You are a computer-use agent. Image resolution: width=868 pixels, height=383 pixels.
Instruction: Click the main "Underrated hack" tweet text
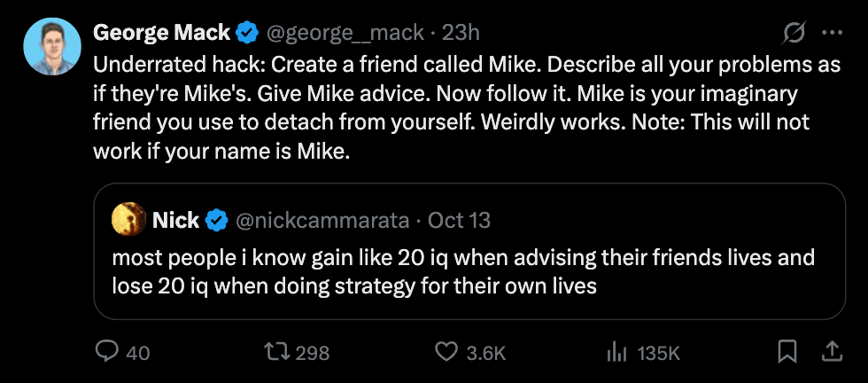(443, 107)
